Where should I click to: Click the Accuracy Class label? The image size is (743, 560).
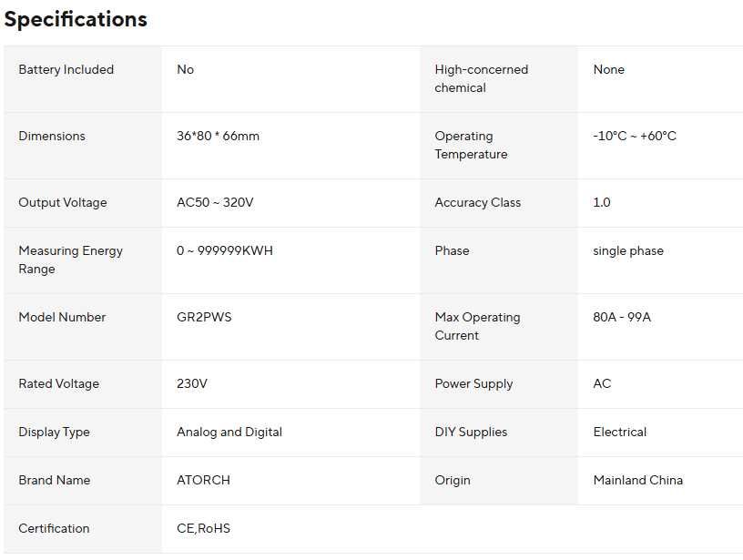477,202
